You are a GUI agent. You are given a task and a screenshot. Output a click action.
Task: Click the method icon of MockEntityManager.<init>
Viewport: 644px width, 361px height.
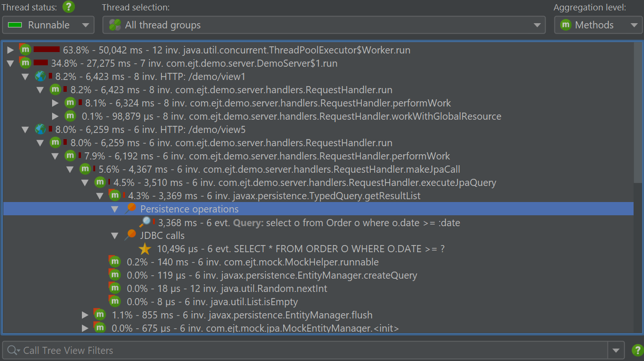99,327
